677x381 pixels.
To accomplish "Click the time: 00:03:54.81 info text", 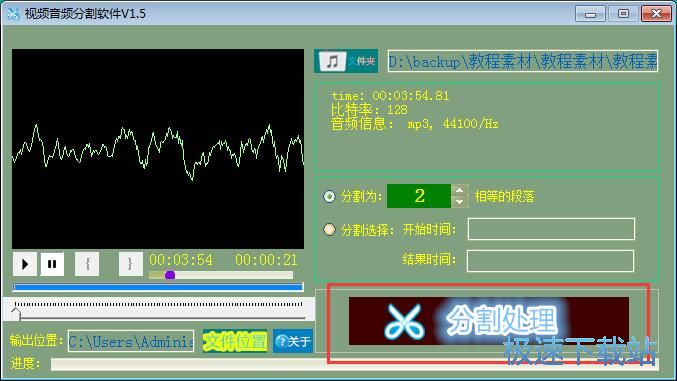I will [390, 95].
